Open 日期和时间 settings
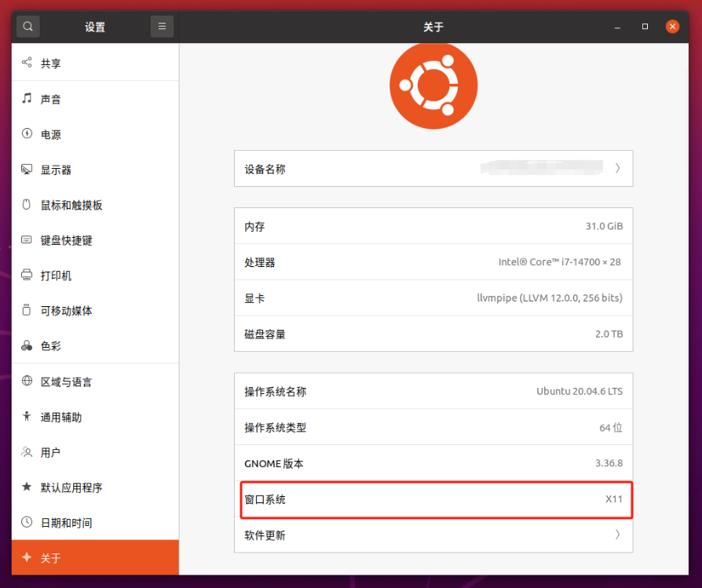 [x=67, y=523]
